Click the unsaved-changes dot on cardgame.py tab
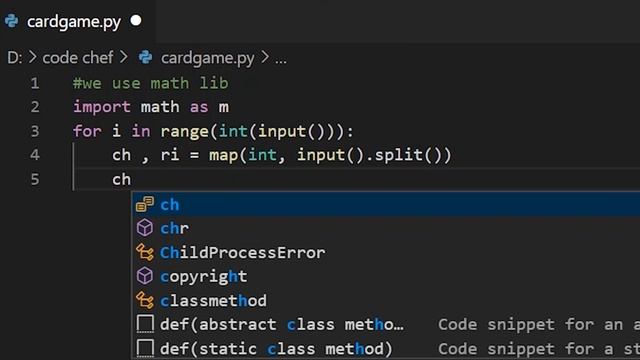Screen dimensions: 640x360 coord(136,20)
